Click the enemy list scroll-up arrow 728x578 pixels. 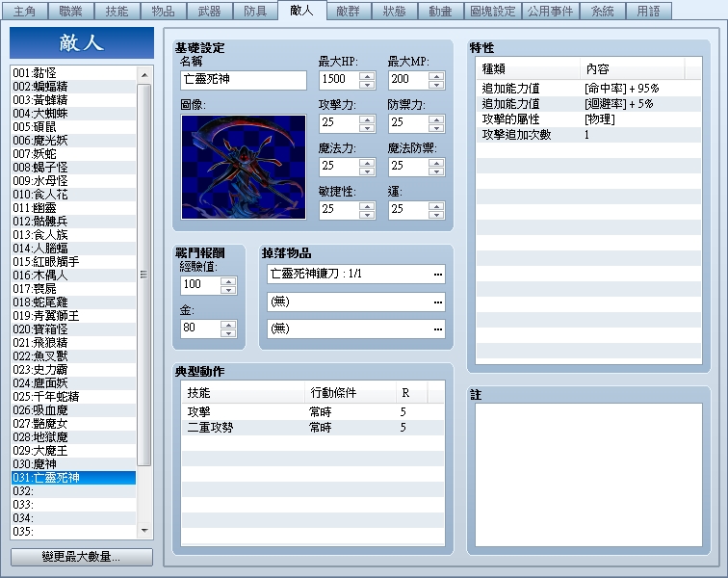pyautogui.click(x=144, y=74)
